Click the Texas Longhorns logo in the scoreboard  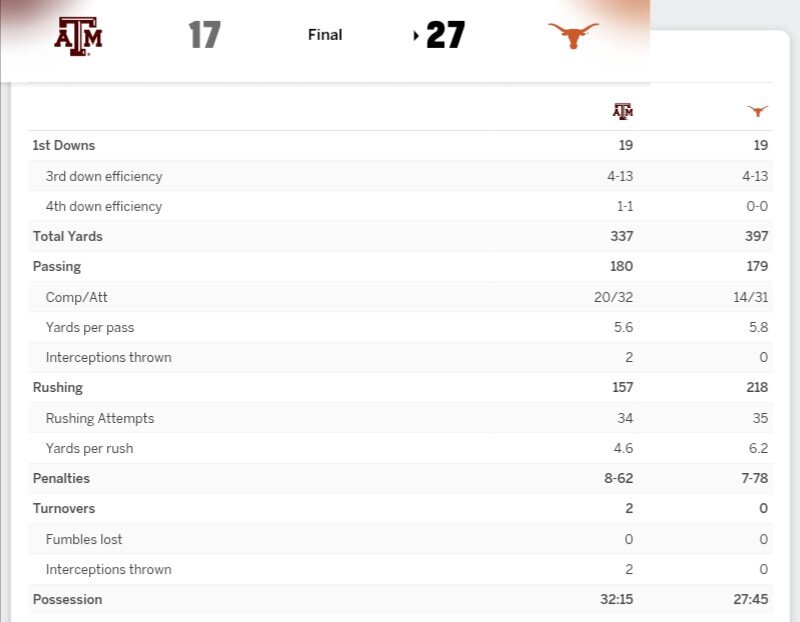[573, 36]
